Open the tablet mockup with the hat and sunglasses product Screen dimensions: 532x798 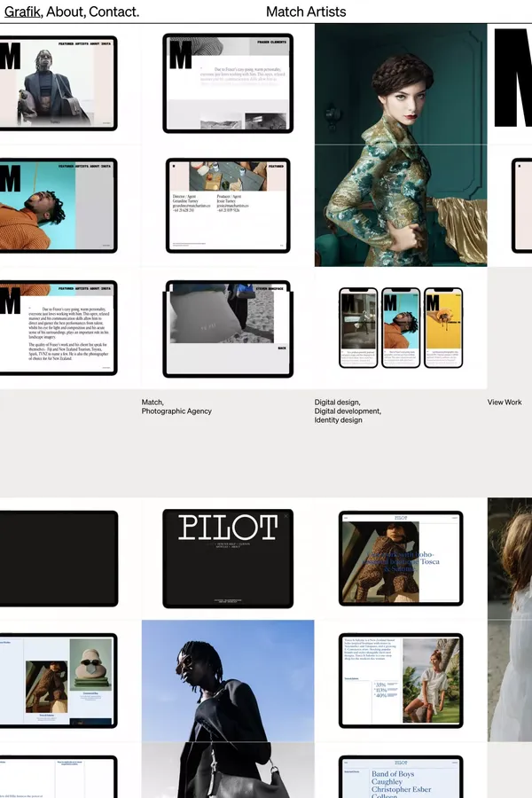tap(59, 680)
